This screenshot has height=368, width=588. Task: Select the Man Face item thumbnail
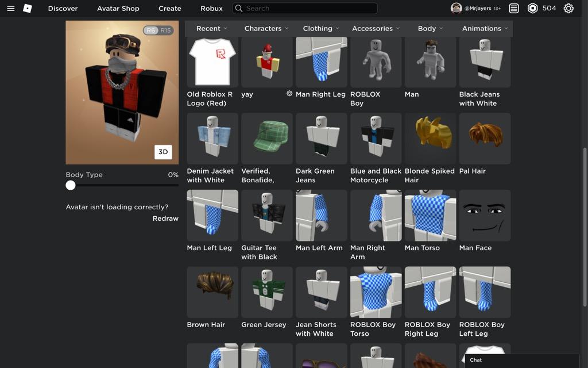pyautogui.click(x=485, y=215)
